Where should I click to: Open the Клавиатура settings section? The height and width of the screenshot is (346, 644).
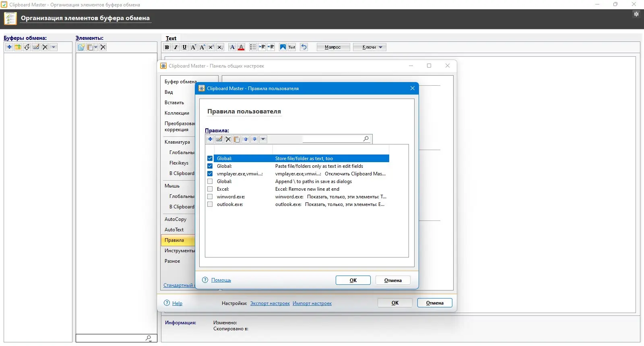[x=177, y=142]
